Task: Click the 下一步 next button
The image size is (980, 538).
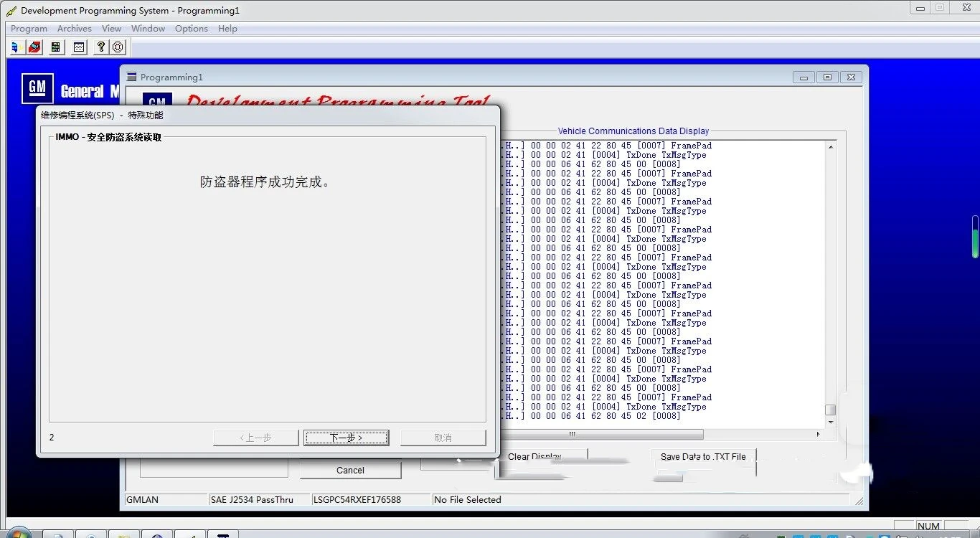Action: (x=347, y=438)
